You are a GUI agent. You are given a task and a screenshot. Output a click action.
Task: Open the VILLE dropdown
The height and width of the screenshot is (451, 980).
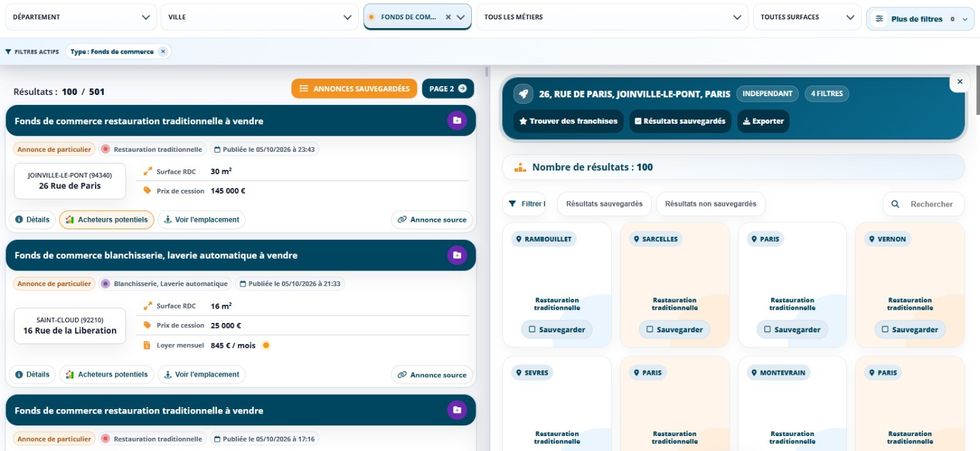tap(259, 17)
